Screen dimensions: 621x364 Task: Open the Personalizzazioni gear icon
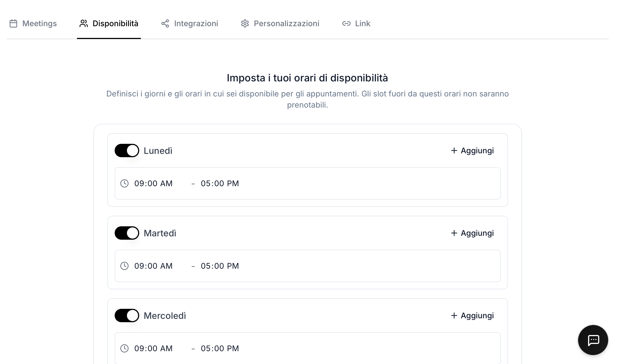[245, 23]
